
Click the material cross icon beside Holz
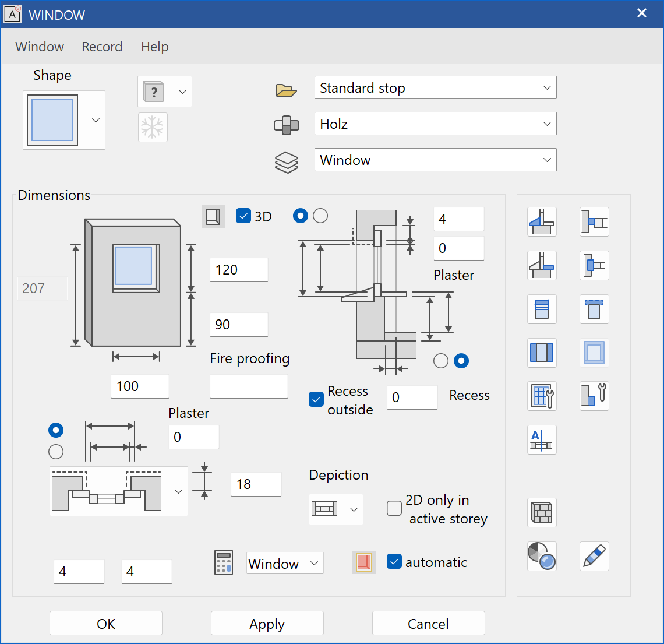click(286, 125)
